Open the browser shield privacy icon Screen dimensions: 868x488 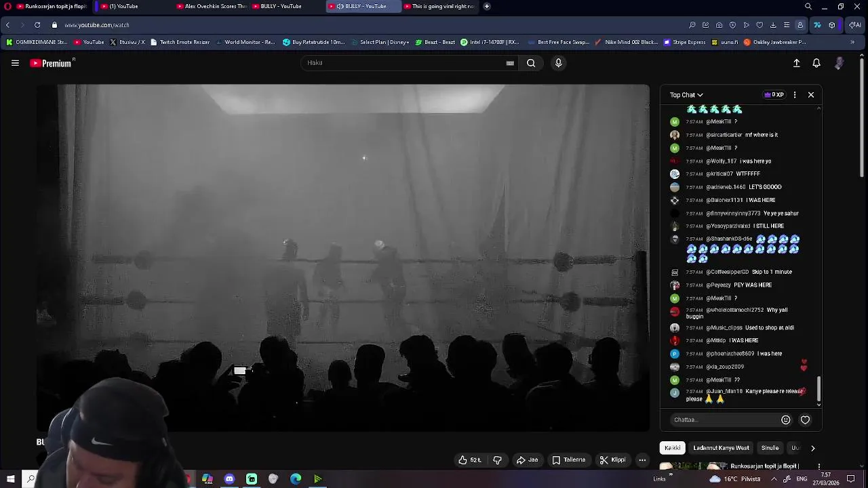pyautogui.click(x=732, y=25)
